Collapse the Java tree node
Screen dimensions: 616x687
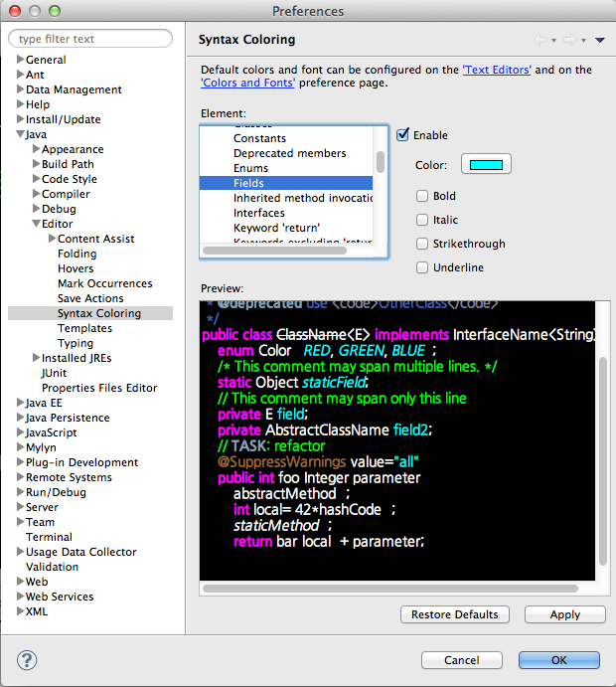20,134
